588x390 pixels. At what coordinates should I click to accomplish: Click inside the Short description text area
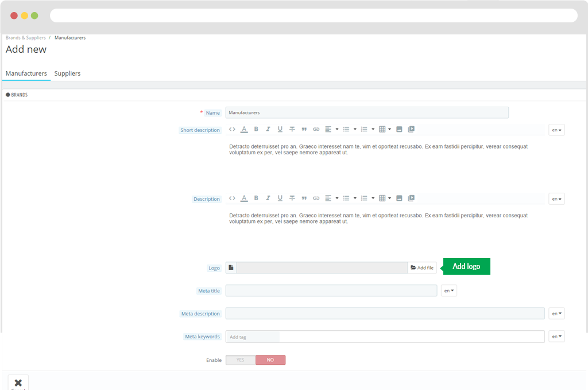tap(385, 161)
